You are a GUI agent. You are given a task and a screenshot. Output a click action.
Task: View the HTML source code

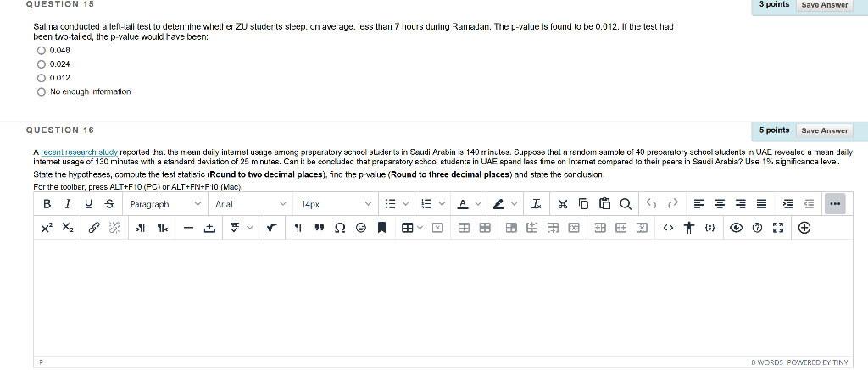pos(668,227)
